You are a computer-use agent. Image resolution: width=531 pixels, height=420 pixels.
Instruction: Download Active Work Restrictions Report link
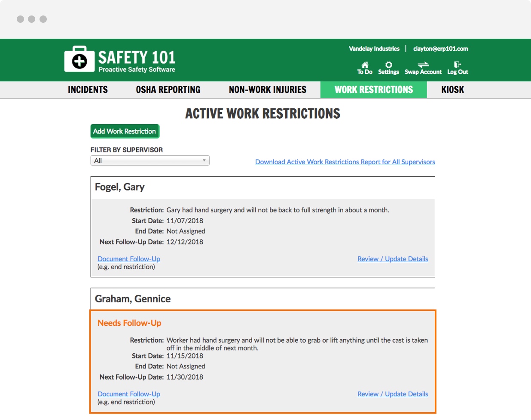tap(345, 162)
